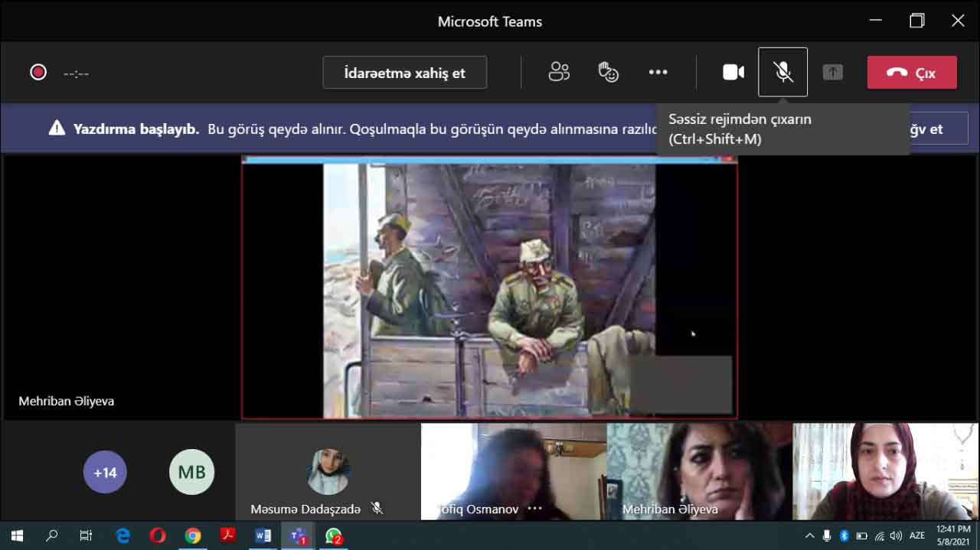Image resolution: width=980 pixels, height=550 pixels.
Task: Open the raise hand reactions icon
Action: tap(609, 72)
